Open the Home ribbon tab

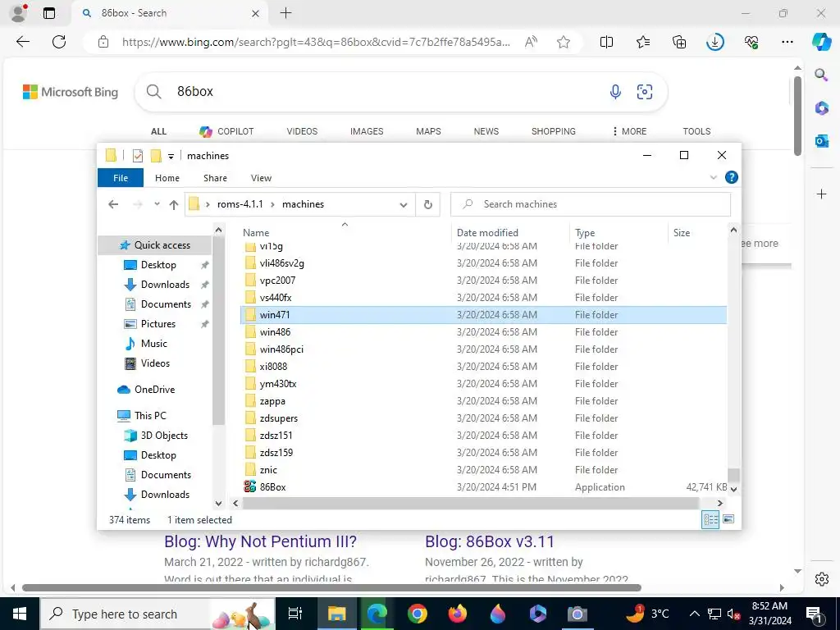(x=167, y=178)
